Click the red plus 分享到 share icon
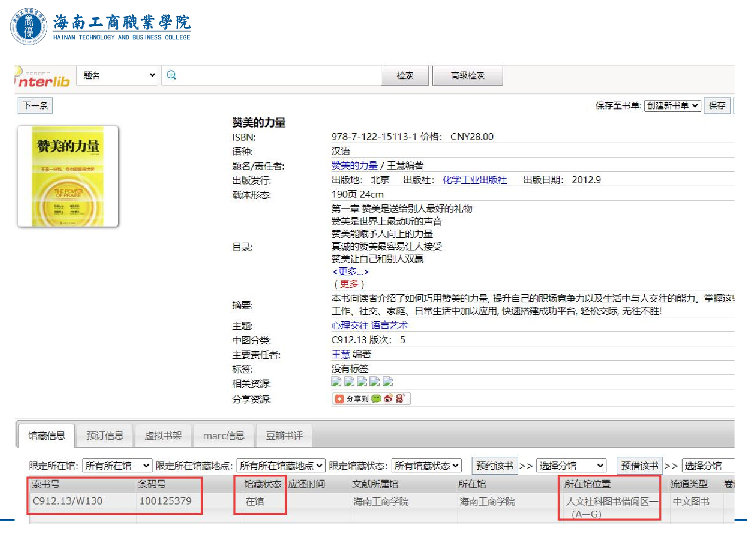Image resolution: width=747 pixels, height=560 pixels. point(340,399)
